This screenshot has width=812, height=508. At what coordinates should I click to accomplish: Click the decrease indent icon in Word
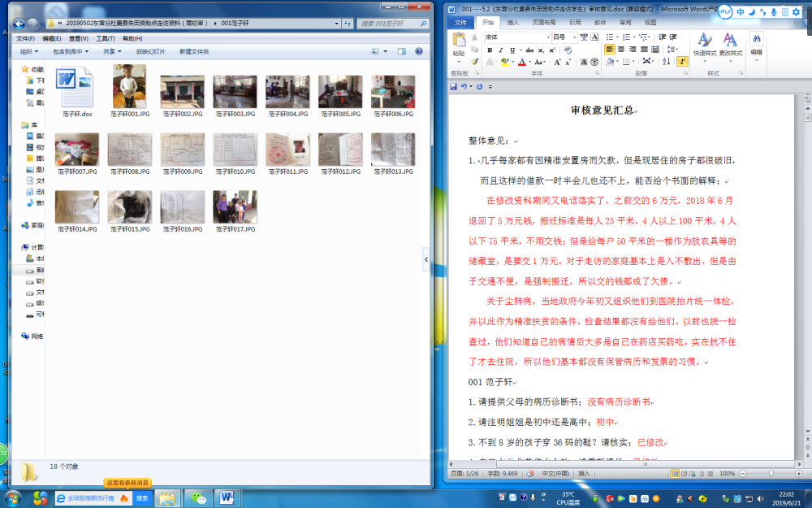coord(663,37)
